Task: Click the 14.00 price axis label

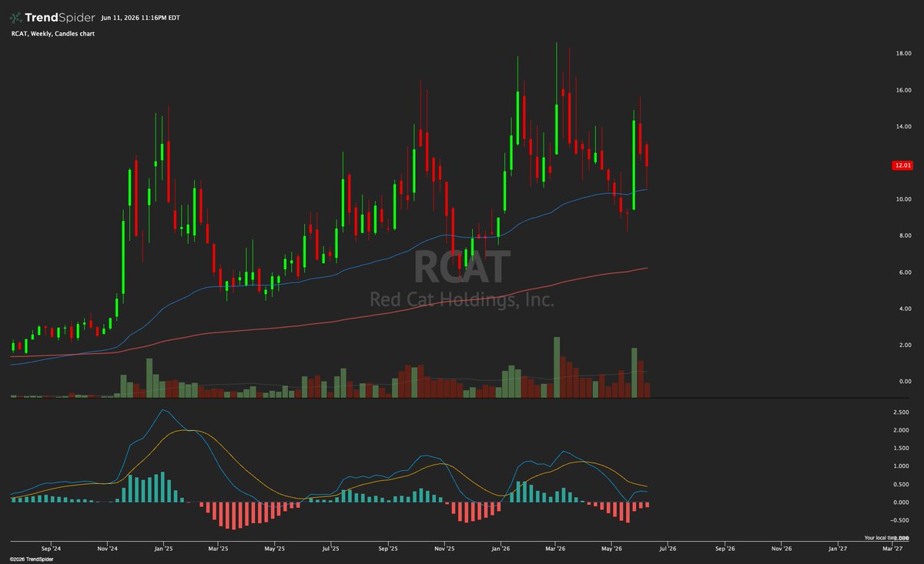Action: pyautogui.click(x=904, y=127)
